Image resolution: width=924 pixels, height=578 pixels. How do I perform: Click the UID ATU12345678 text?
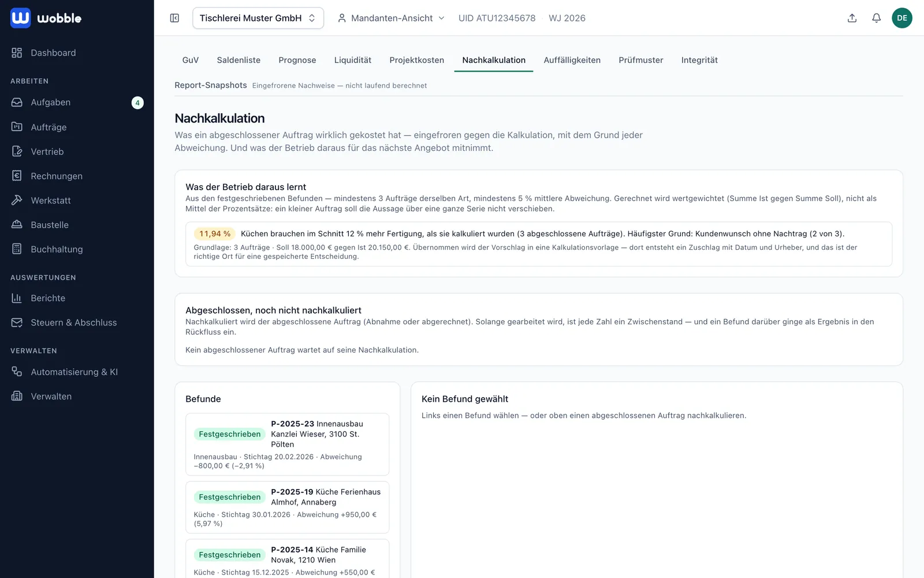[x=497, y=18]
